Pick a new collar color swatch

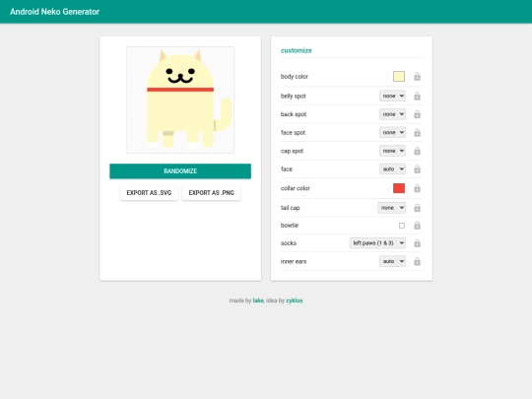coord(399,188)
